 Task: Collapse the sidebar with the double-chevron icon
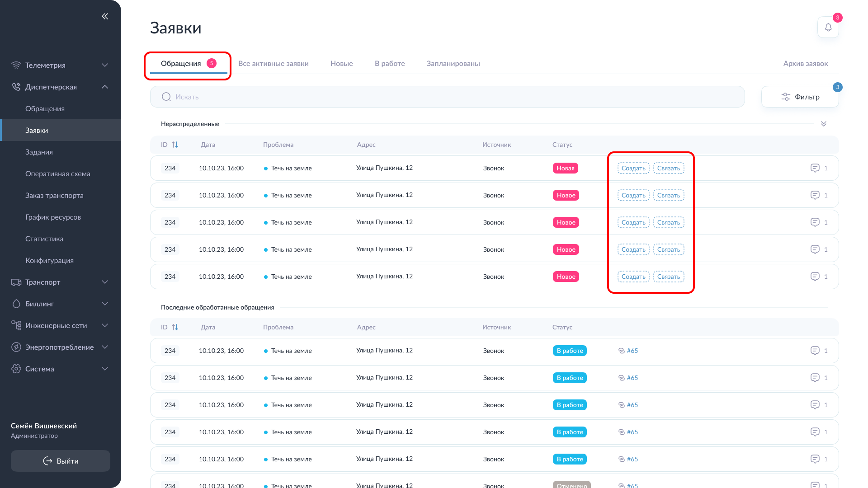(x=105, y=16)
